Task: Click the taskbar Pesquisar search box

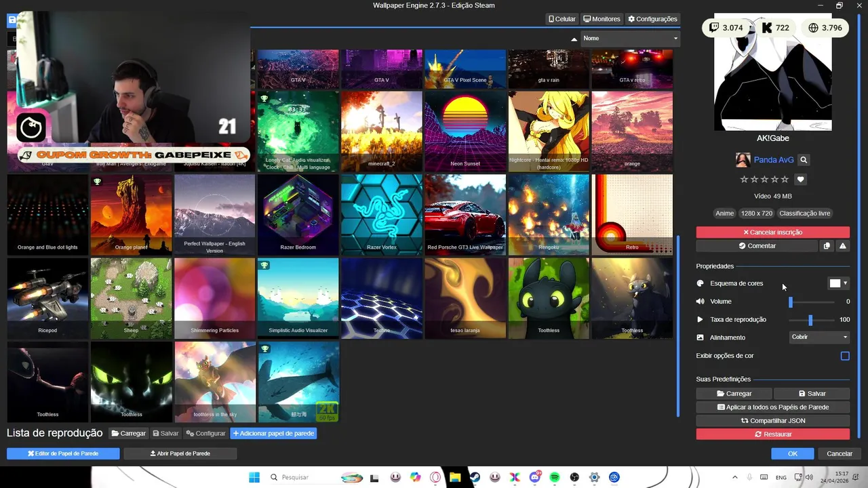Action: 315,478
